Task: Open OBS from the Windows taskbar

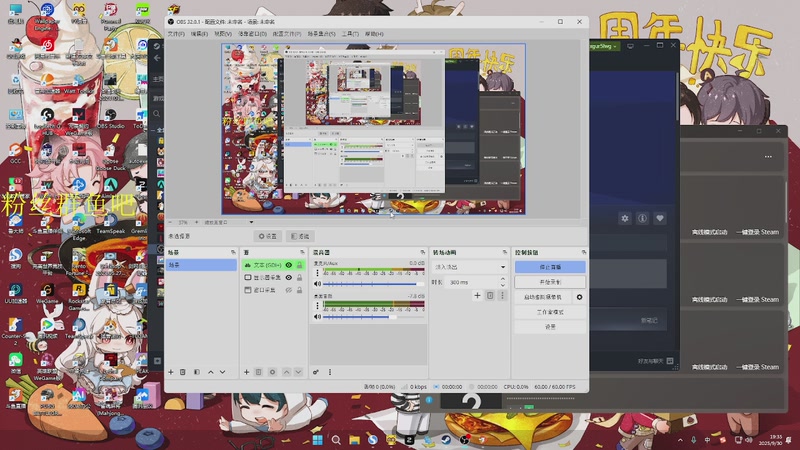Action: 464,439
